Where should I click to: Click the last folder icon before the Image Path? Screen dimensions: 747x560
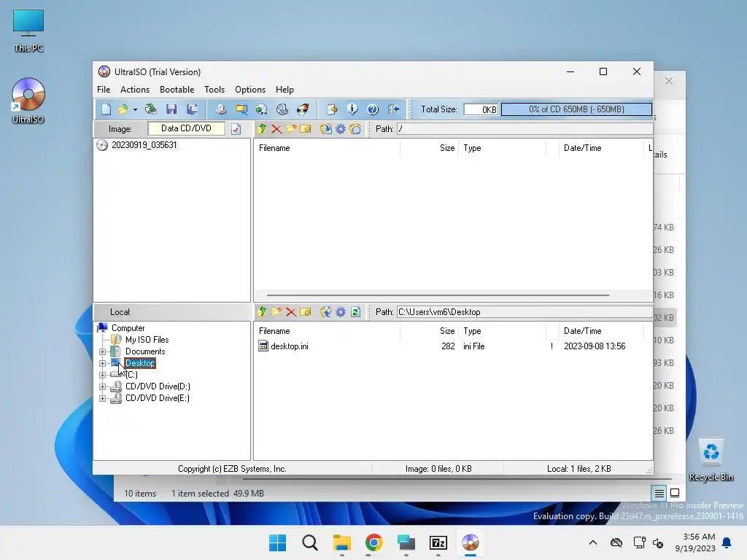[x=355, y=129]
